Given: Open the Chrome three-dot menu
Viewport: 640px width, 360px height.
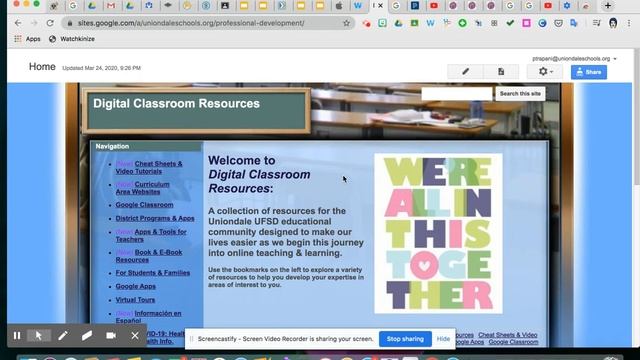Looking at the screenshot, I should pos(629,23).
